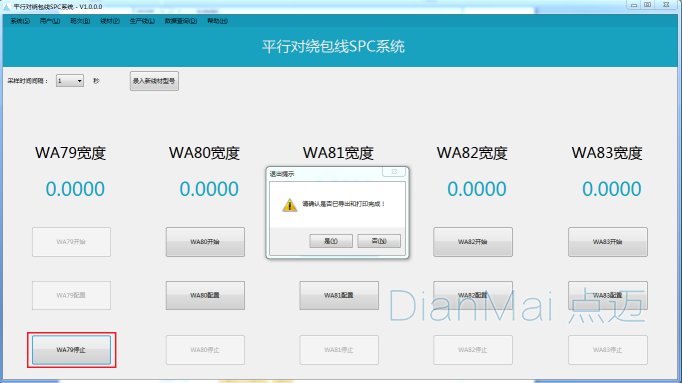This screenshot has width=682, height=383.
Task: Open the 数据查询(D) menu
Action: 181,21
